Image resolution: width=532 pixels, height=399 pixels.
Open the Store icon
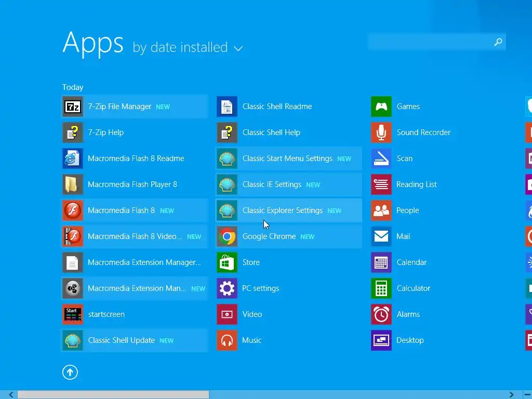[x=227, y=262]
